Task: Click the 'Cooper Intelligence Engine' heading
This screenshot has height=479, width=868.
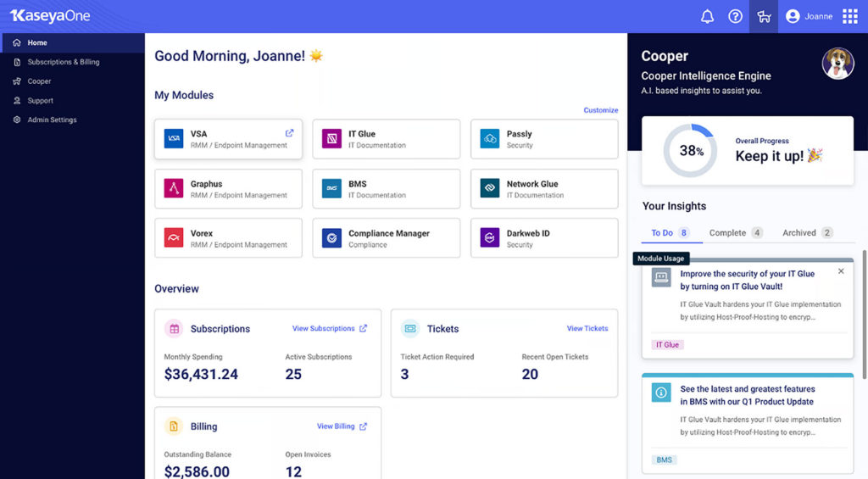Action: point(706,75)
